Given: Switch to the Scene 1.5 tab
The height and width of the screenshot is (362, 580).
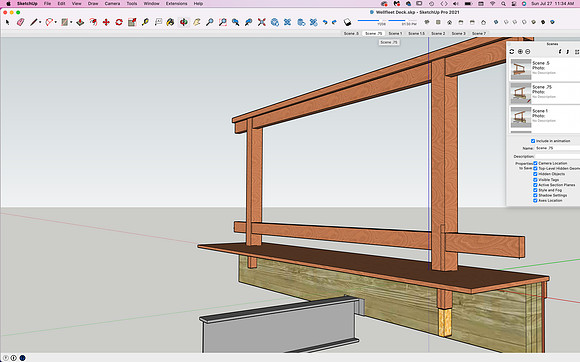Looking at the screenshot, I should point(417,33).
